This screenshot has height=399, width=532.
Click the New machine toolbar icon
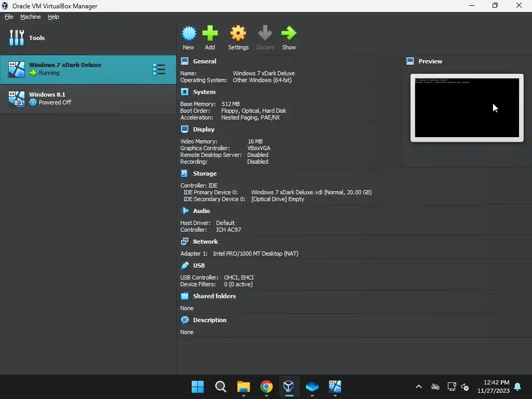click(x=189, y=33)
